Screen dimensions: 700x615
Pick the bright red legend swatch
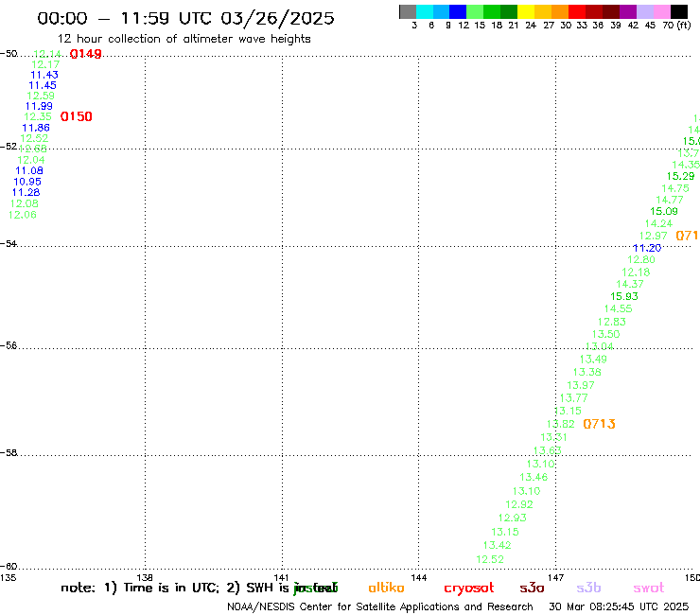[576, 11]
